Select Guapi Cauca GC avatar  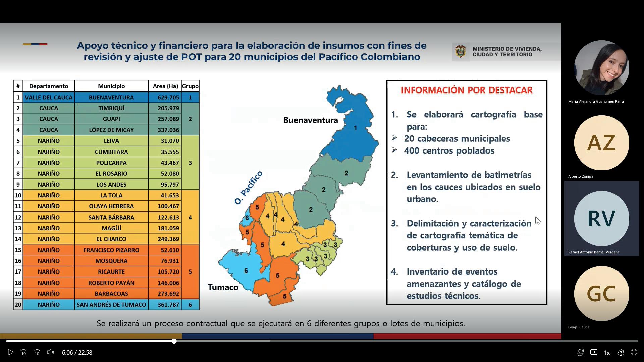click(x=601, y=294)
